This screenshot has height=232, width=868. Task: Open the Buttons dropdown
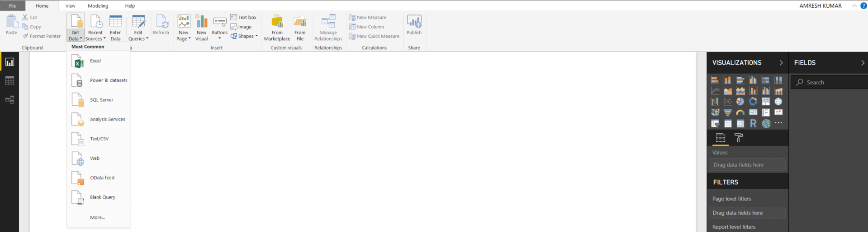[x=220, y=36]
